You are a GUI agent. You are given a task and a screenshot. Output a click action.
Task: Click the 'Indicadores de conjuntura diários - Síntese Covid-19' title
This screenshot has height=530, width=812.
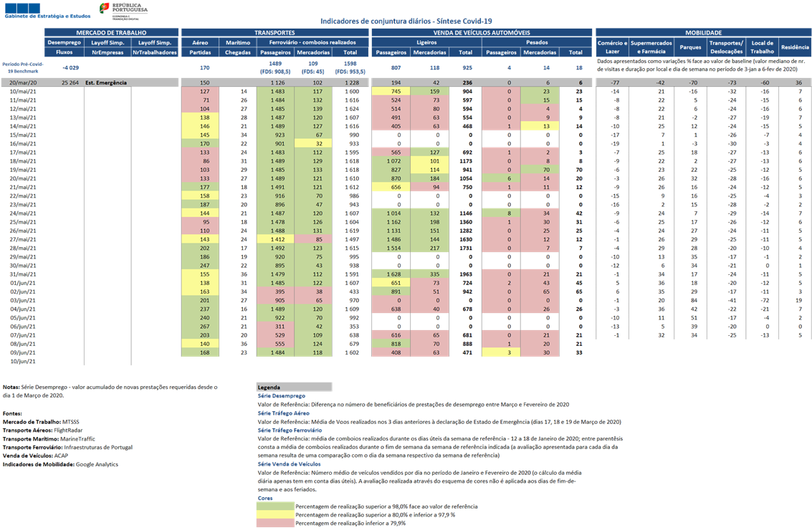click(406, 21)
